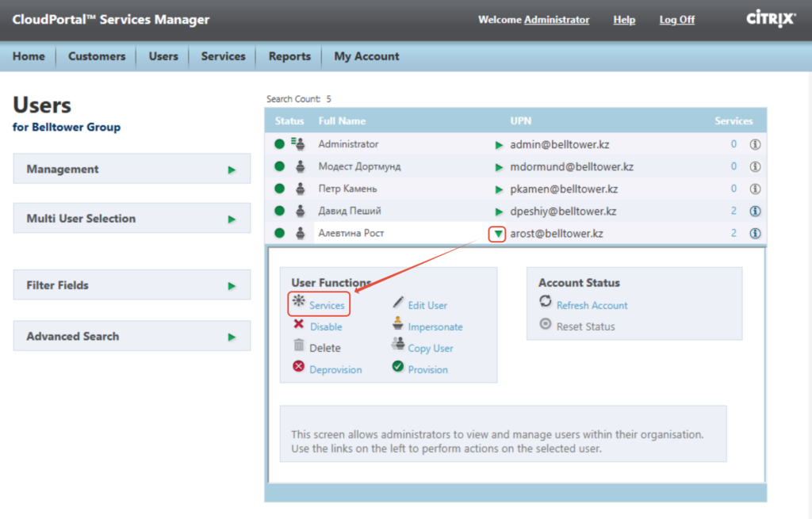
Task: Open info icon for admin@belltower.kz
Action: click(755, 144)
